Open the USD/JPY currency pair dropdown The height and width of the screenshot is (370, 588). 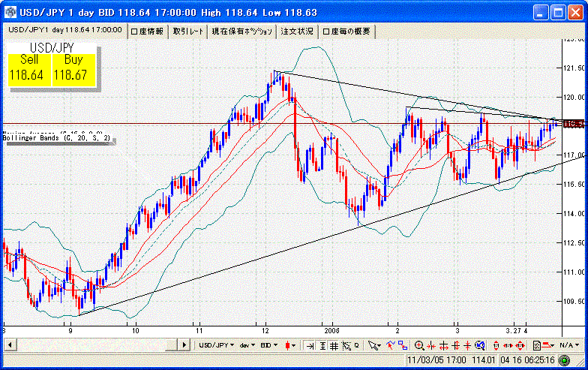click(216, 345)
